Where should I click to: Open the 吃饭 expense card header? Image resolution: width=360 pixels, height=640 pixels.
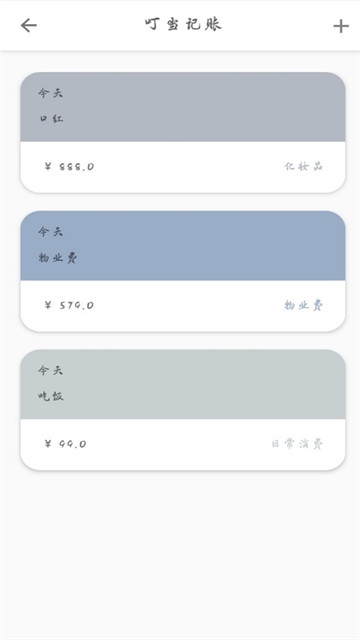click(183, 384)
